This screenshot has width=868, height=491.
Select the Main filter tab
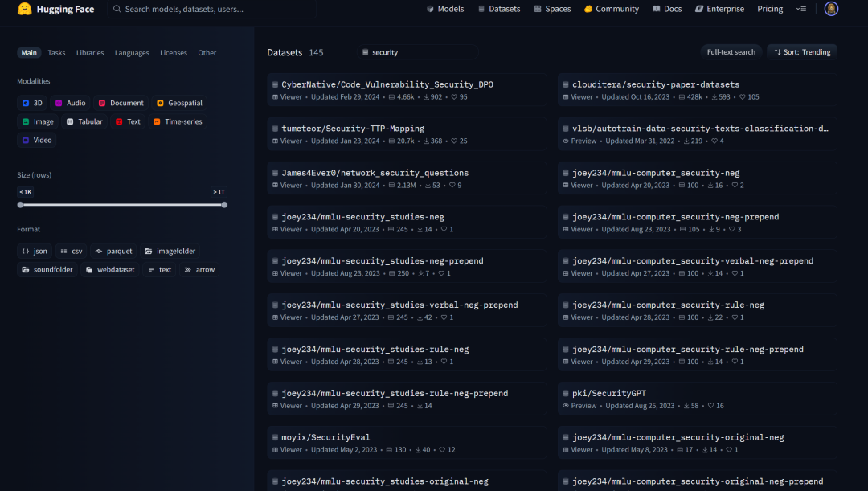(x=29, y=52)
